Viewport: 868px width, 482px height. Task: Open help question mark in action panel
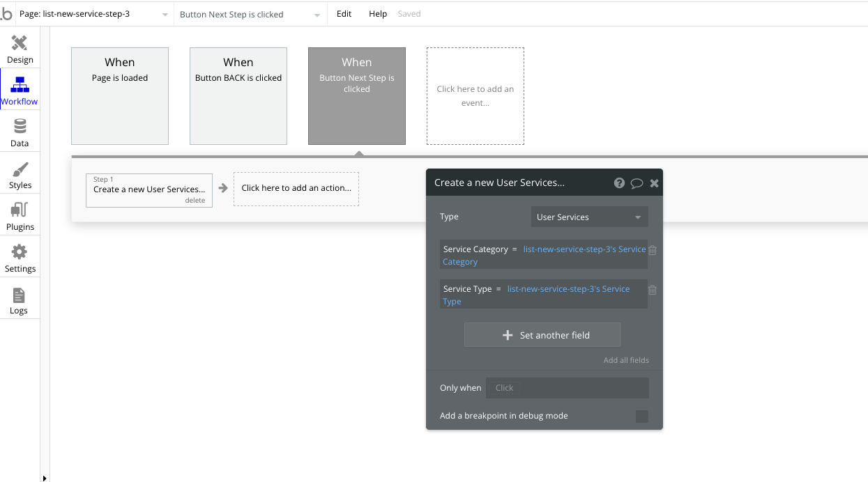619,183
